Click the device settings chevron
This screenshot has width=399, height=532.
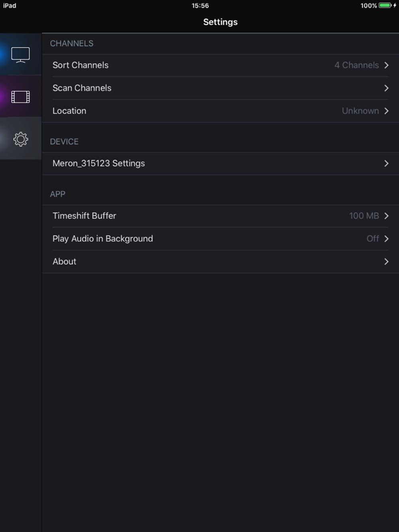[386, 164]
